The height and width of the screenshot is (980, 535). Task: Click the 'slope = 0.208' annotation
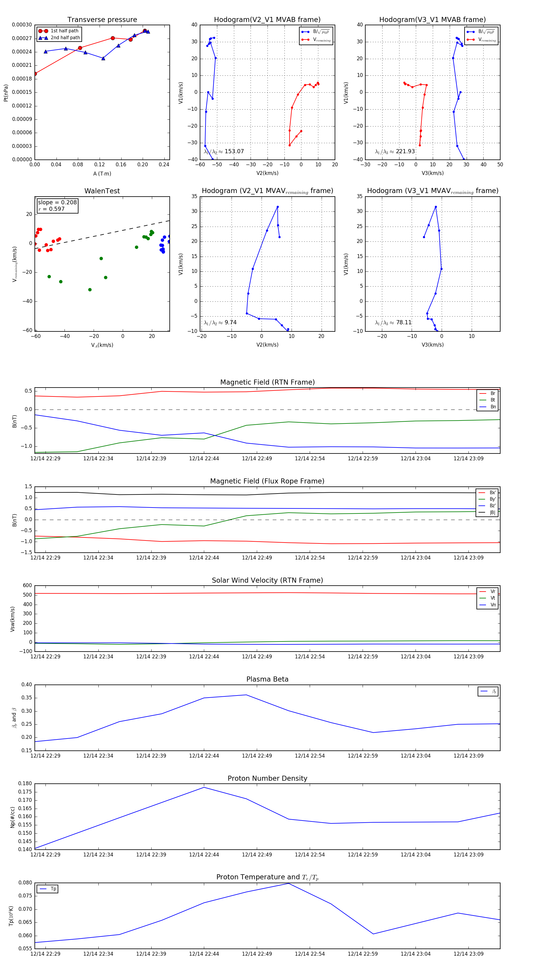tap(57, 203)
